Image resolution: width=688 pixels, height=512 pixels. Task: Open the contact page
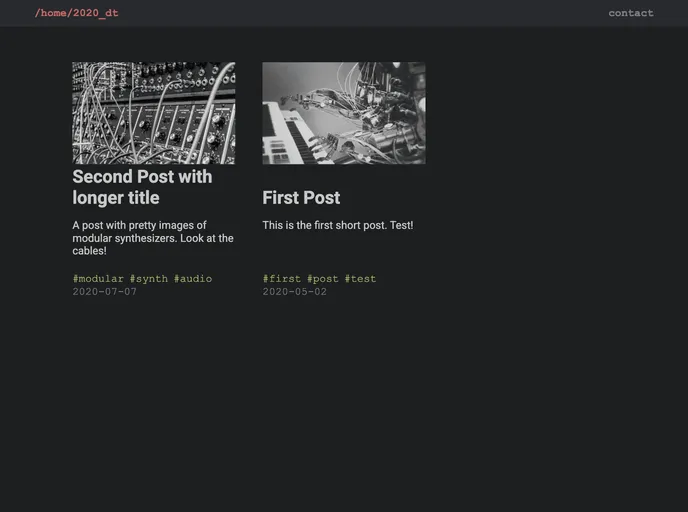(x=631, y=13)
